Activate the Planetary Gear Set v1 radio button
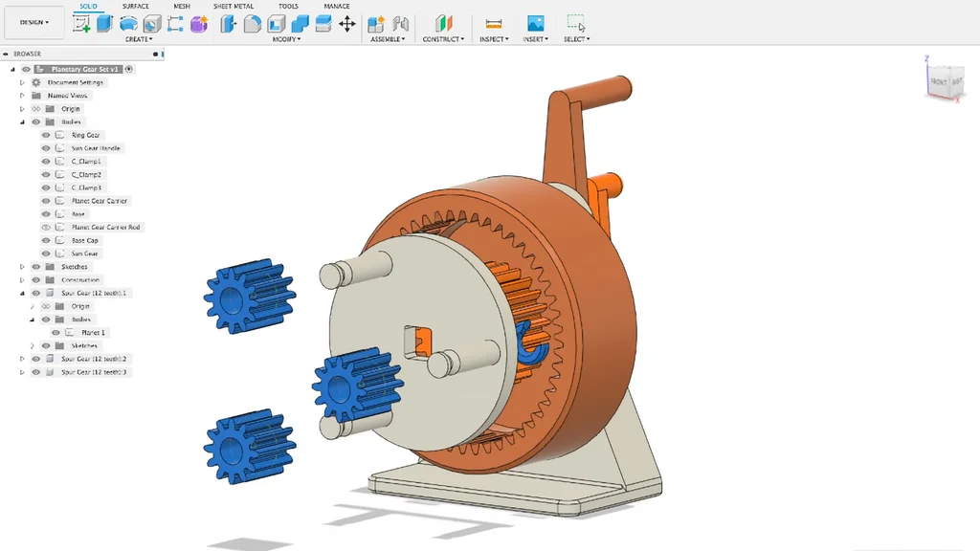Viewport: 980px width, 551px height. [x=129, y=69]
